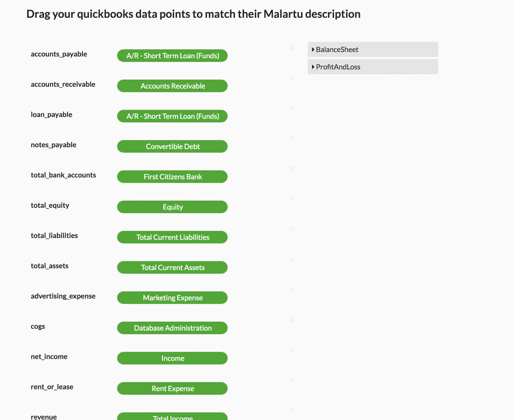Select the A/R Short Term Loan pill beside loan_payable
Viewport: 514px width, 420px height.
pyautogui.click(x=172, y=116)
